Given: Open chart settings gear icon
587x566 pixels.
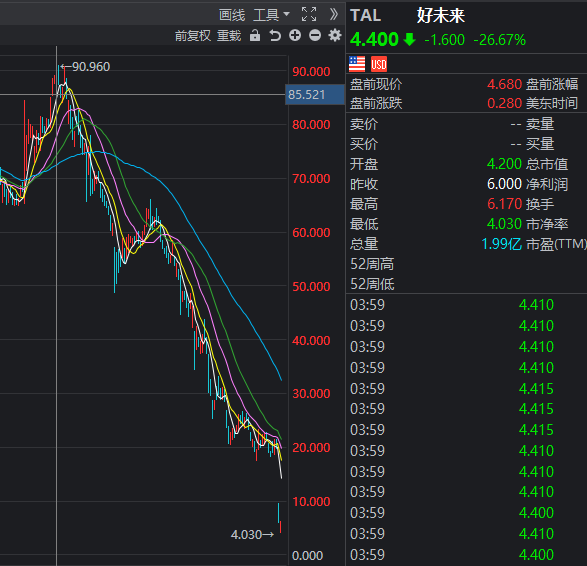Looking at the screenshot, I should click(x=335, y=36).
